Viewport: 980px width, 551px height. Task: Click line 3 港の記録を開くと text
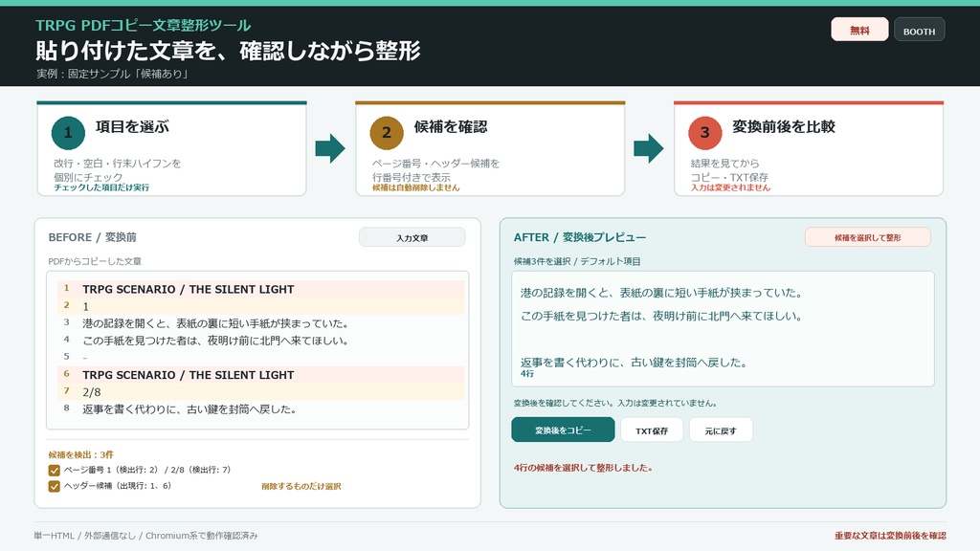pyautogui.click(x=215, y=323)
